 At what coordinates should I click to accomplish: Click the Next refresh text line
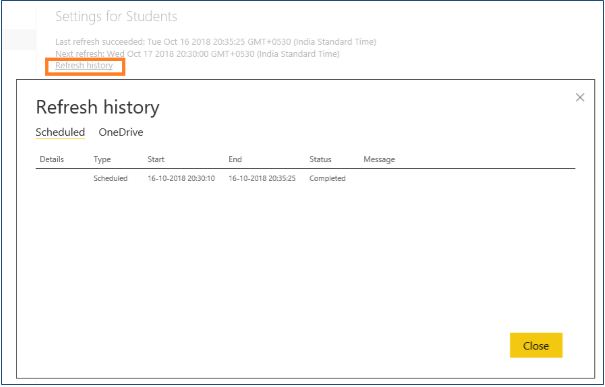tap(197, 54)
